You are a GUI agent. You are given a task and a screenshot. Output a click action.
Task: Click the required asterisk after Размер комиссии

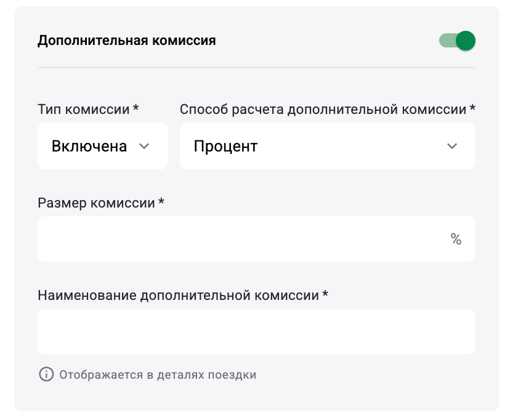coord(161,202)
